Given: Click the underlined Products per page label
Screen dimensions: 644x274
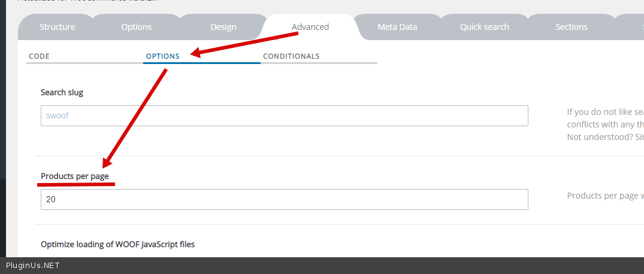Looking at the screenshot, I should coord(74,176).
